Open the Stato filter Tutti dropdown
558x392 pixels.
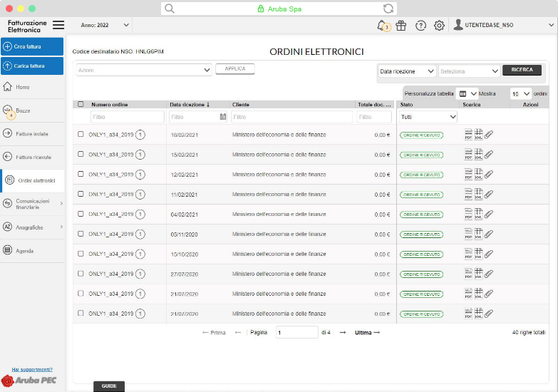(x=428, y=117)
